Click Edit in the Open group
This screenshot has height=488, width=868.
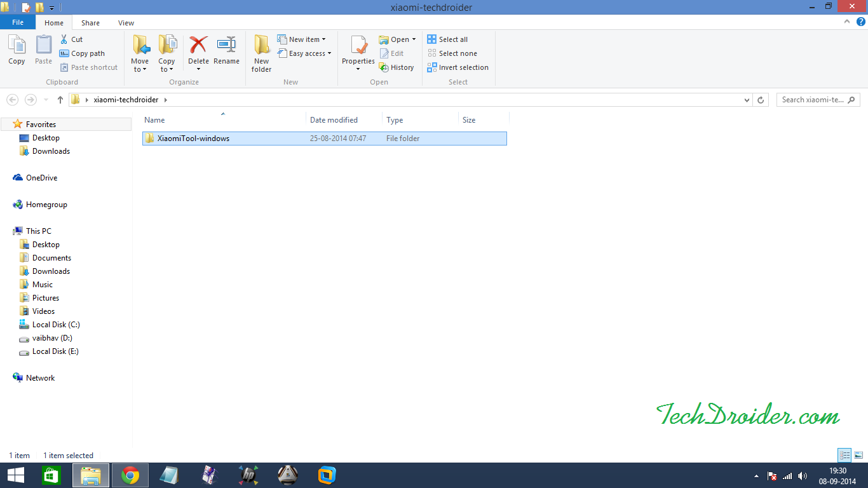(391, 53)
